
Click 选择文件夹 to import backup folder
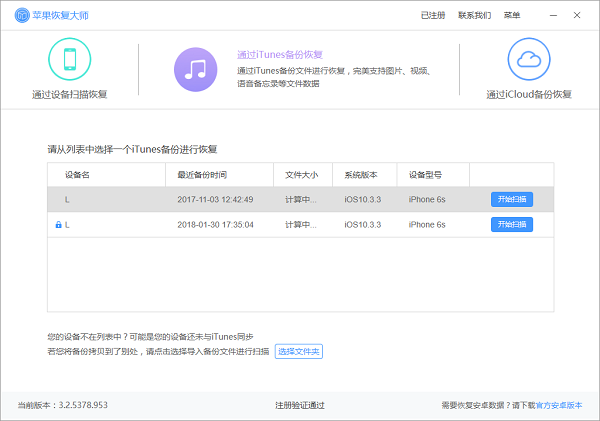pos(299,352)
